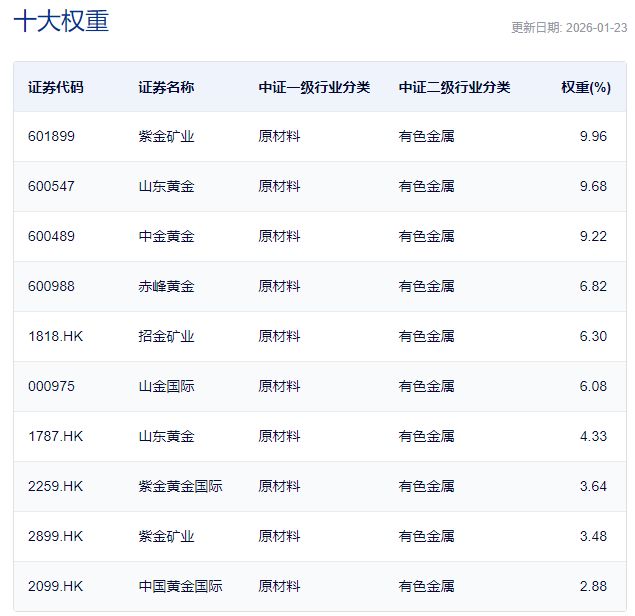Select security code 600988
The width and height of the screenshot is (635, 616).
pos(51,286)
